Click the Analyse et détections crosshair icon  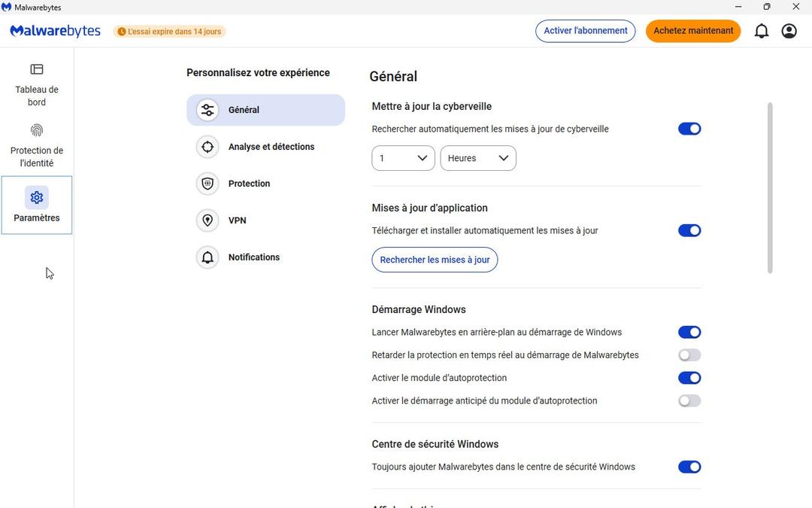coord(208,147)
